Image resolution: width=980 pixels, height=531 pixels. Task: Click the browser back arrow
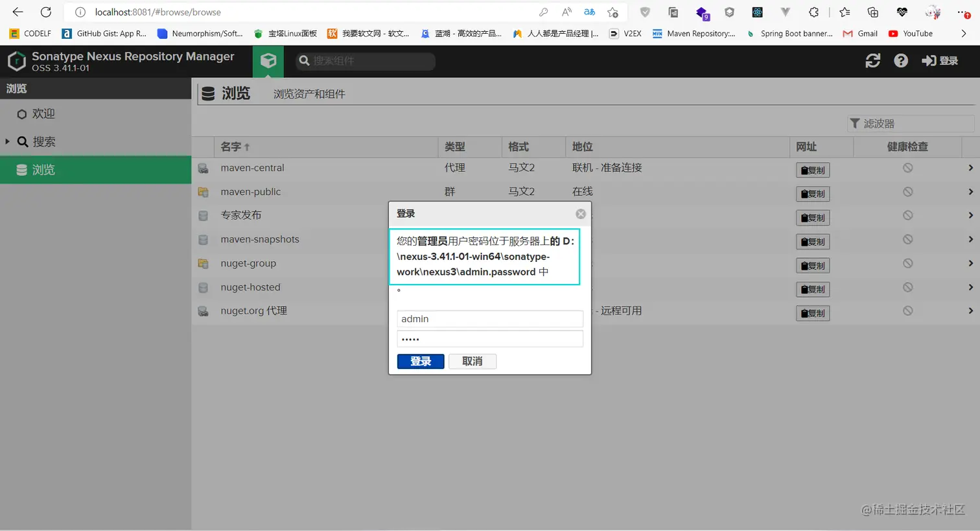point(17,12)
